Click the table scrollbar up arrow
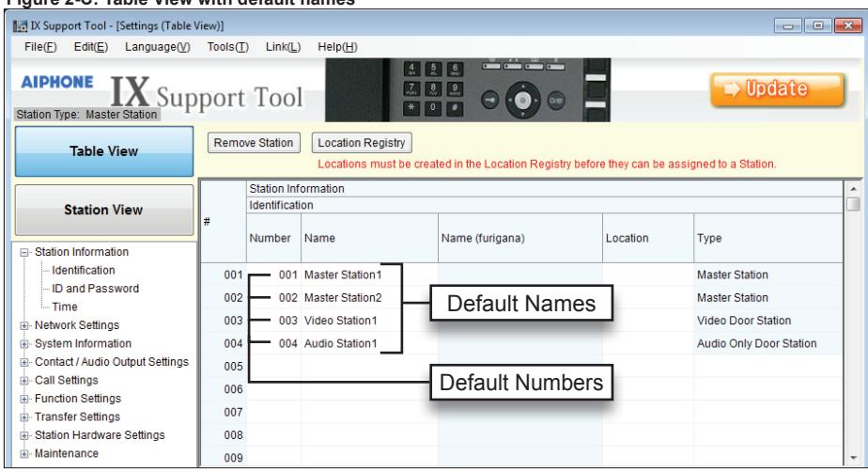This screenshot has width=868, height=472. (x=853, y=189)
